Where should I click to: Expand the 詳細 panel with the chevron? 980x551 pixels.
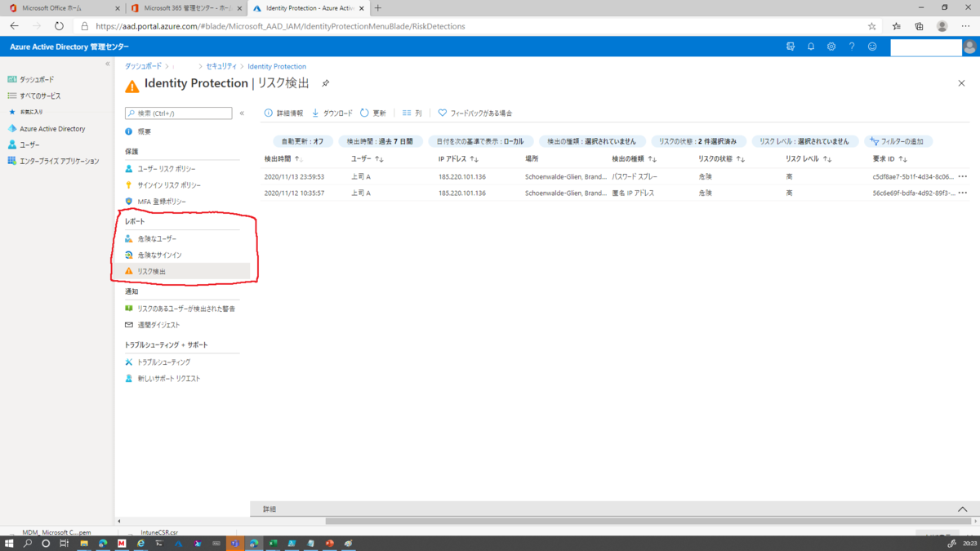click(x=962, y=509)
